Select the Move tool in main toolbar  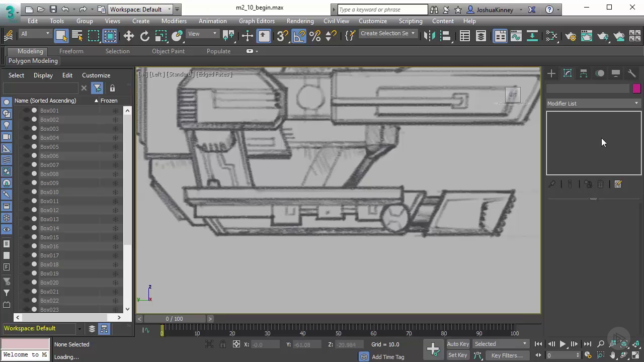click(x=128, y=36)
